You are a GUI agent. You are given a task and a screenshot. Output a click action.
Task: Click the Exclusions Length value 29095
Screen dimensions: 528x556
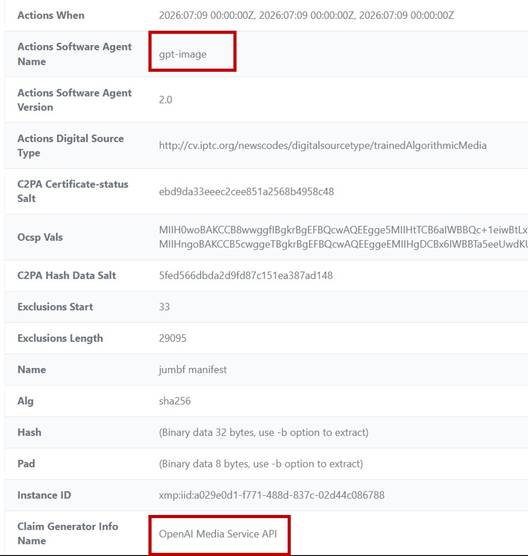pyautogui.click(x=173, y=338)
